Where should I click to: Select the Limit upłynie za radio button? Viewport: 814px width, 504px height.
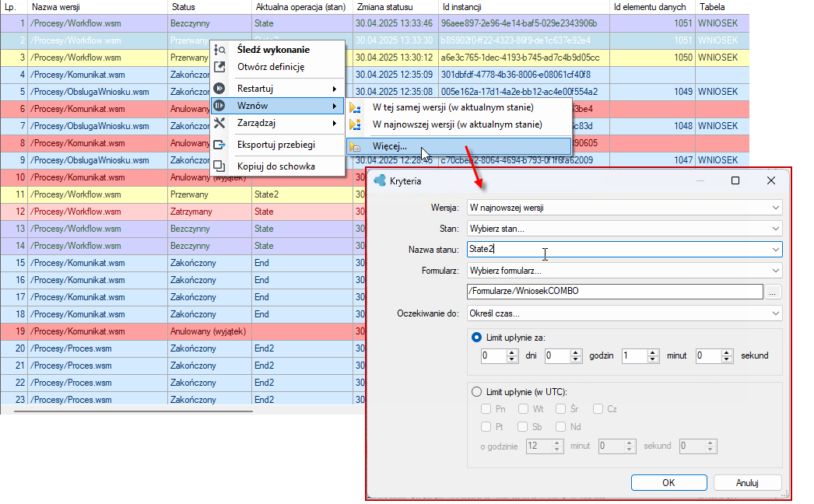pos(476,338)
